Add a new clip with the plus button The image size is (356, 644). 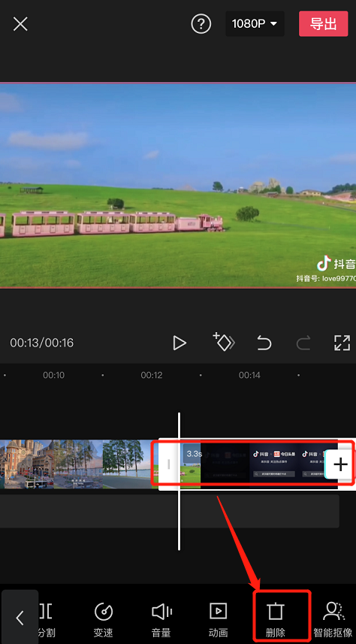coord(340,464)
